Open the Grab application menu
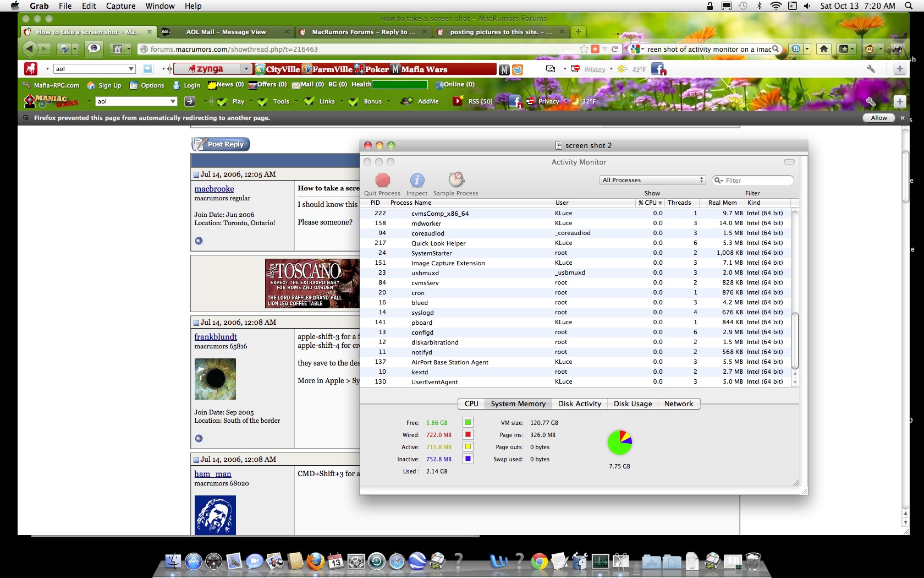This screenshot has height=578, width=924. 39,6
